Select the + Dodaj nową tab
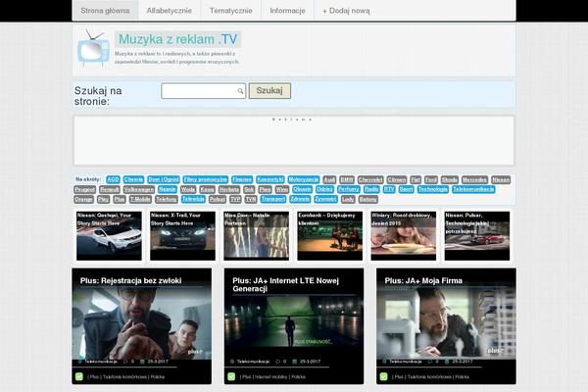 (346, 11)
